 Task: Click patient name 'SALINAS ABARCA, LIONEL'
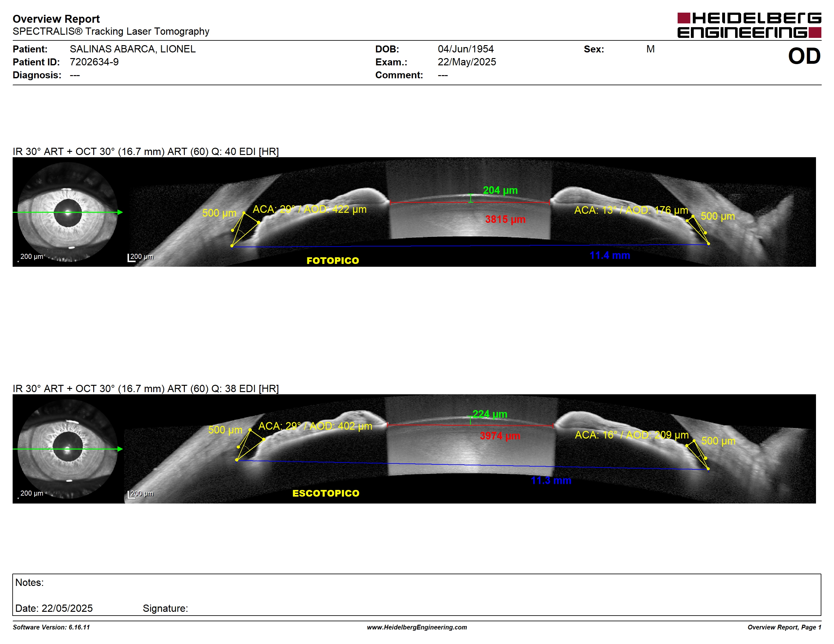[132, 49]
